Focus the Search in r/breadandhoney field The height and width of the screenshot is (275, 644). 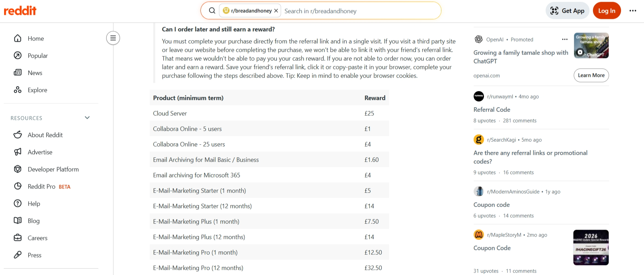pyautogui.click(x=360, y=11)
